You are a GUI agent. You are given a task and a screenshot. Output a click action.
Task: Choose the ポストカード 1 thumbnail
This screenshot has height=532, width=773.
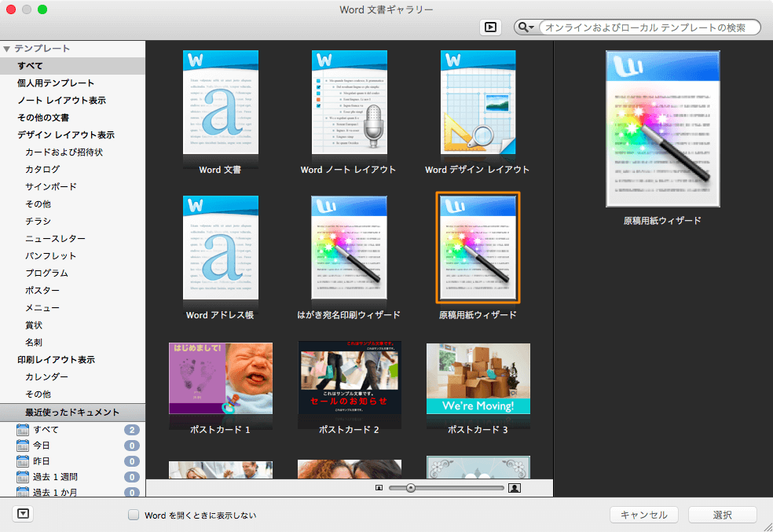[x=221, y=378]
